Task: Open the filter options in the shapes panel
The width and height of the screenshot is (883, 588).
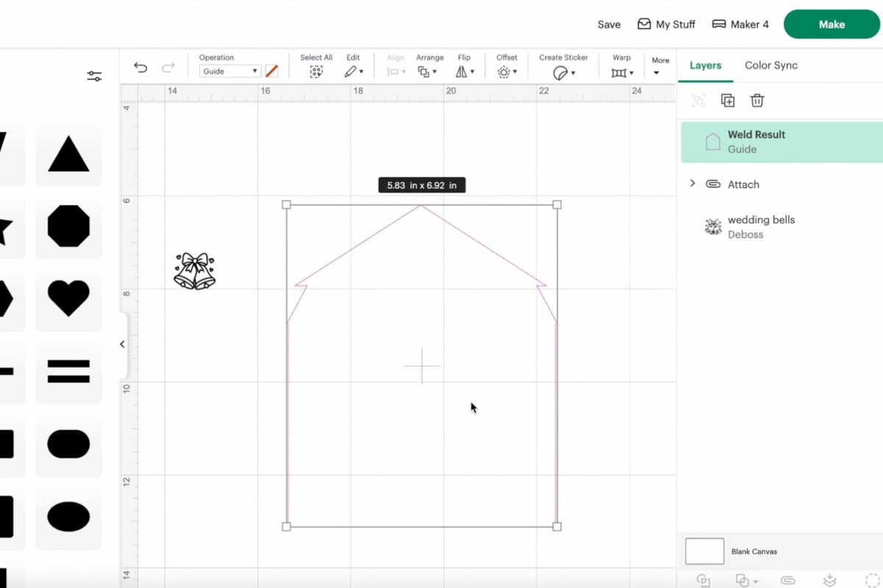Action: pos(93,76)
